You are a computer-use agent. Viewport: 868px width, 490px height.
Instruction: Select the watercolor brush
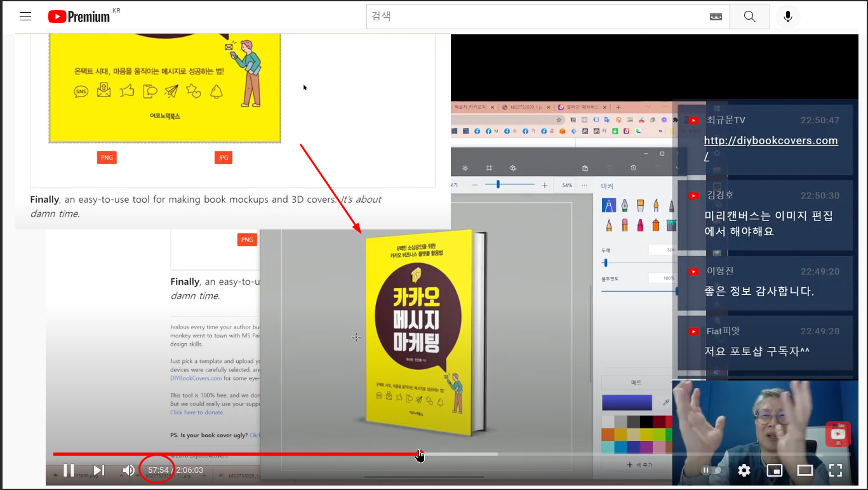(655, 205)
